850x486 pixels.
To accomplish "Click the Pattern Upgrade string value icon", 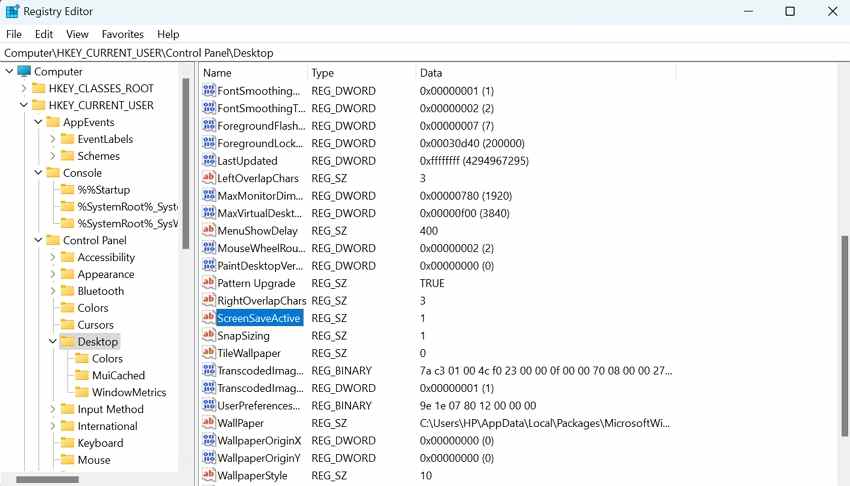I will [x=209, y=283].
